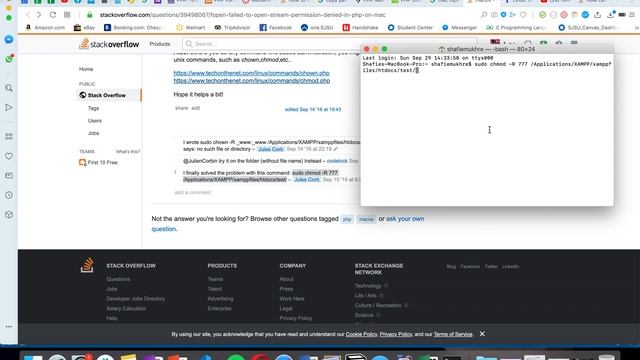Click the address bar heart bookmark icon

click(x=523, y=15)
